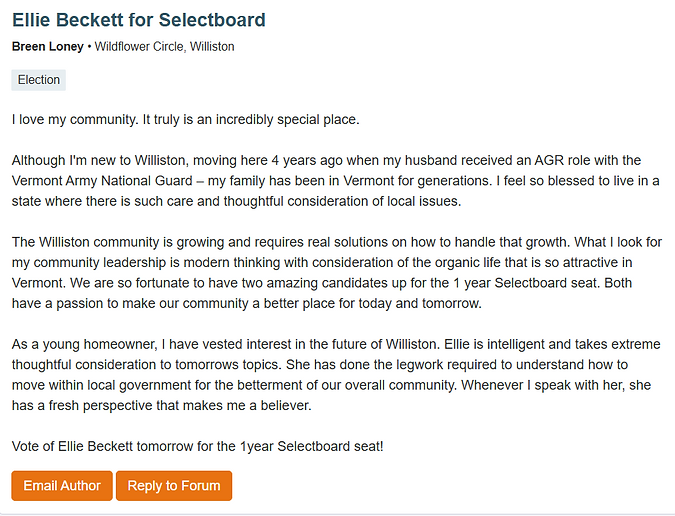Click the closing line 'Vote of Ellie Beckett tomorrow'
675x516 pixels.
click(198, 446)
